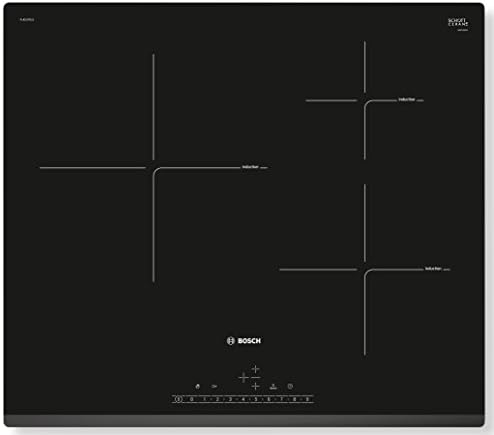Screen dimensions: 494x435
Task: Click the Induction label of lower right zone
Action: pos(433,268)
